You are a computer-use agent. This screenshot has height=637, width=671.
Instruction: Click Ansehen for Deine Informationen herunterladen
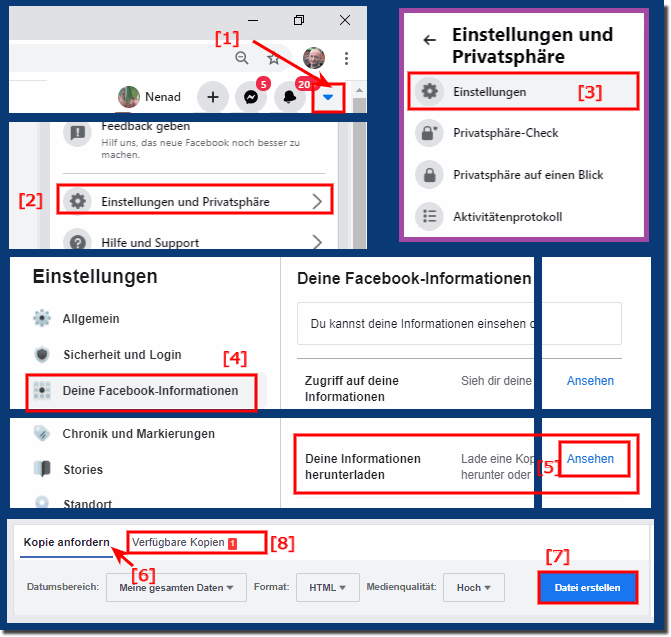pyautogui.click(x=590, y=459)
